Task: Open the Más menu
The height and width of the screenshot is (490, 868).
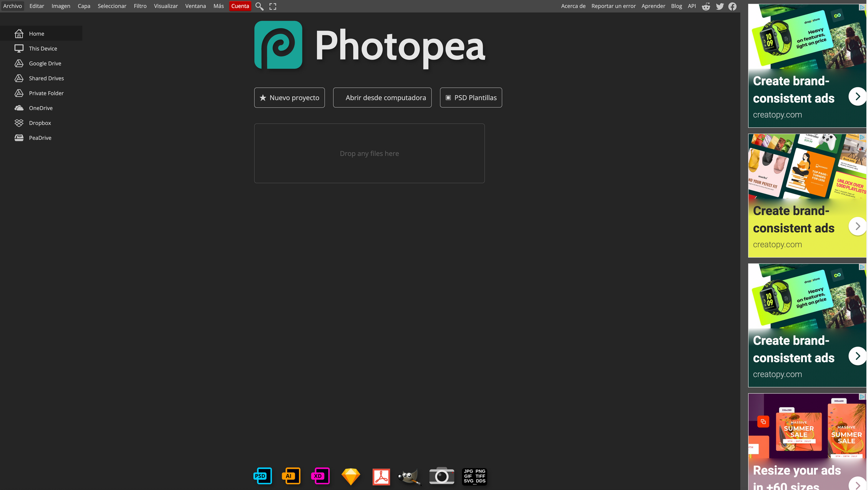Action: tap(218, 6)
